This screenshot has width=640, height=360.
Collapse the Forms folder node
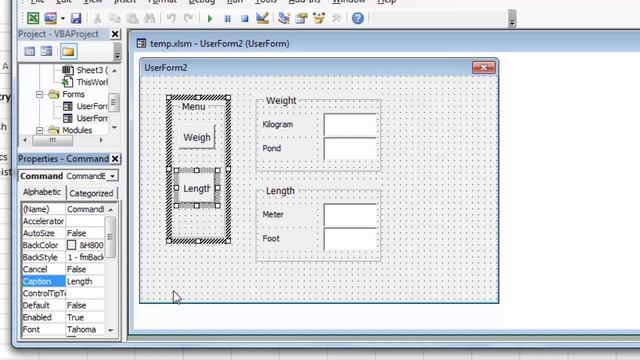[x=40, y=94]
